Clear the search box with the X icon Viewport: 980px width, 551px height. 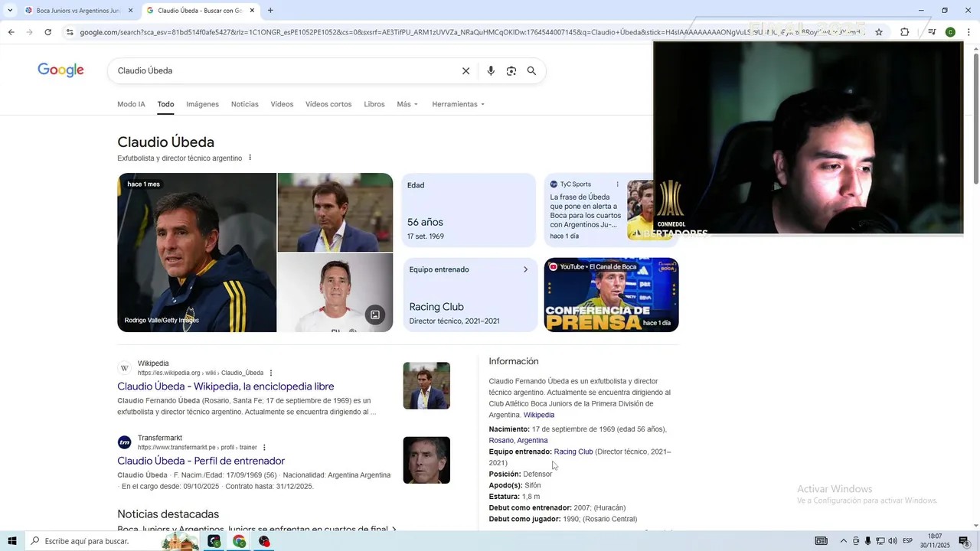click(x=465, y=71)
